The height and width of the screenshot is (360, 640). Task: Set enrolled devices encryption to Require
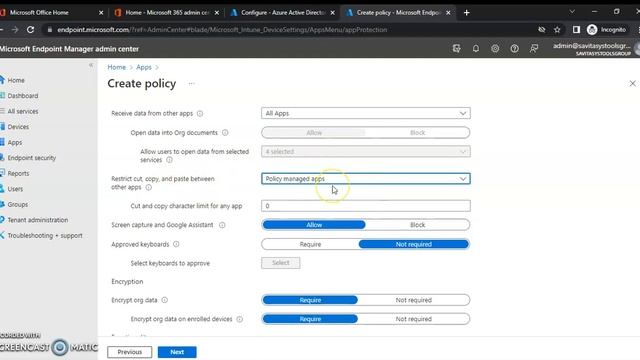(x=310, y=319)
